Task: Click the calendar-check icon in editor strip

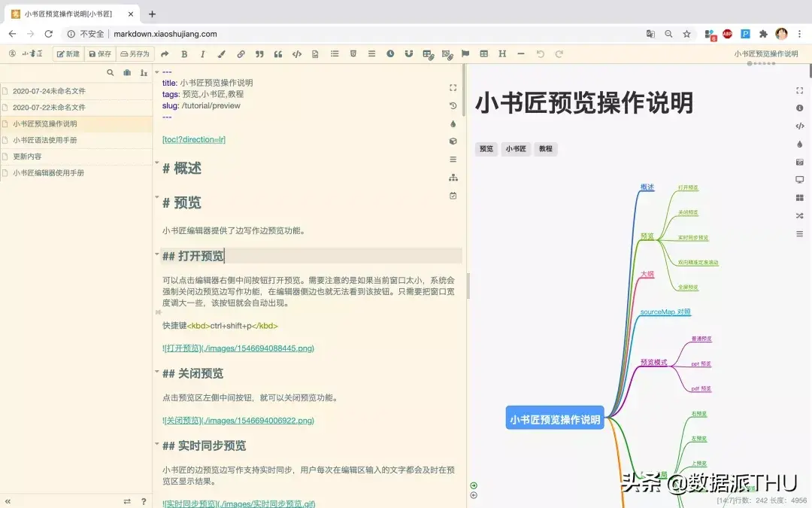Action: (453, 196)
